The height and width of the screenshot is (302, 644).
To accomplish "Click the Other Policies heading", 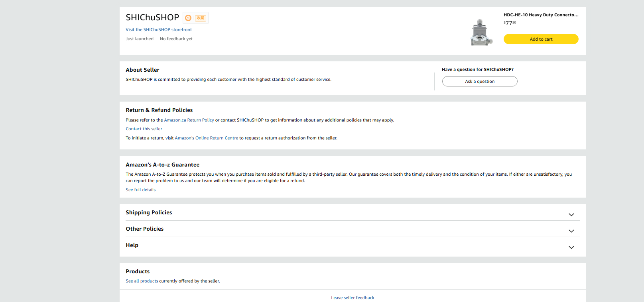I will point(145,229).
